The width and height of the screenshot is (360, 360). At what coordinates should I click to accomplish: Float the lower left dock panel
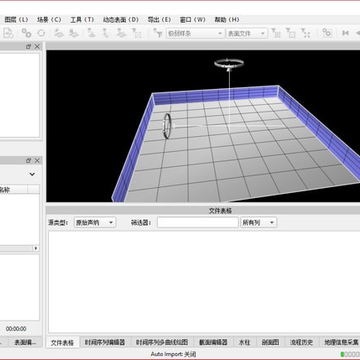click(x=29, y=161)
